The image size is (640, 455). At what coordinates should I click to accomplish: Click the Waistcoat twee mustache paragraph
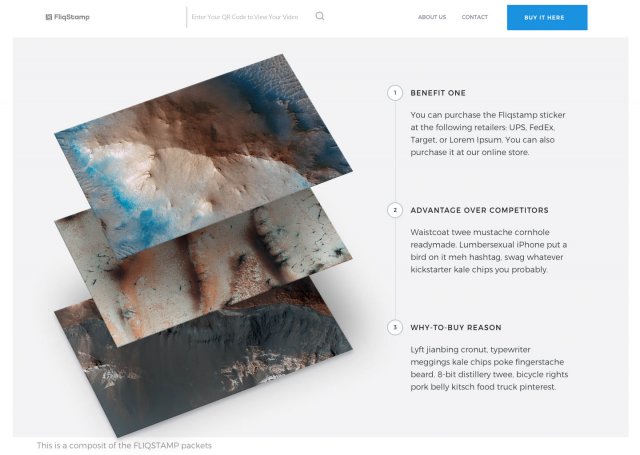(x=489, y=251)
